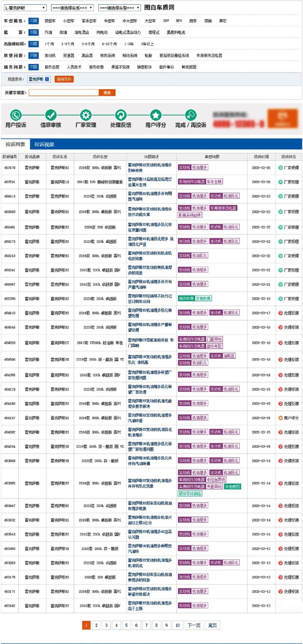303x644 pixels.
Task: Select 不限 under 服务问题
Action: tap(33, 67)
